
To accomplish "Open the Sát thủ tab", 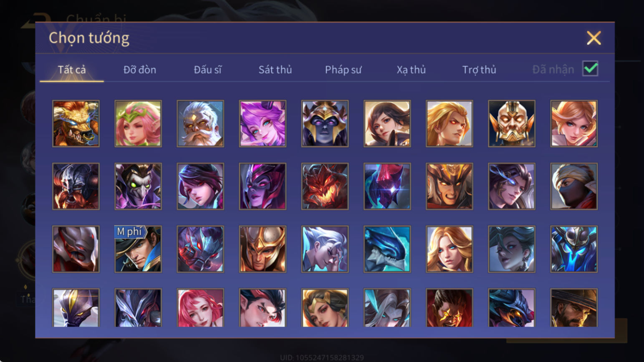I will pos(275,70).
